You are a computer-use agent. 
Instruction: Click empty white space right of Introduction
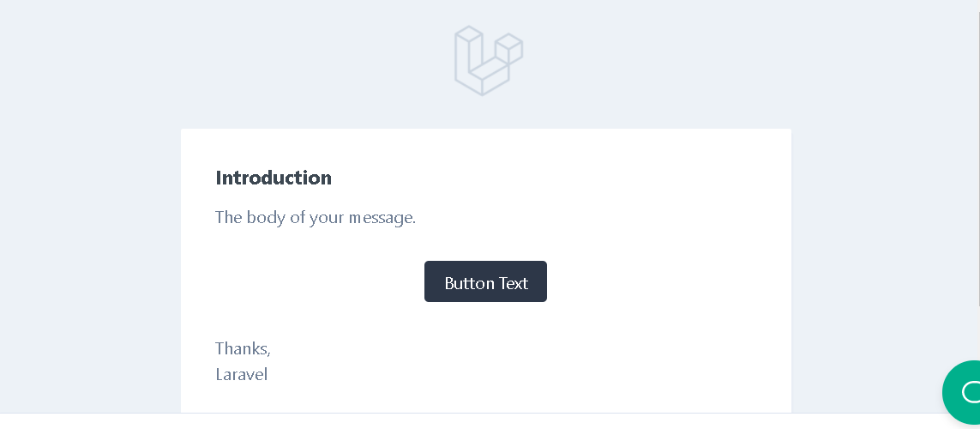pos(557,178)
